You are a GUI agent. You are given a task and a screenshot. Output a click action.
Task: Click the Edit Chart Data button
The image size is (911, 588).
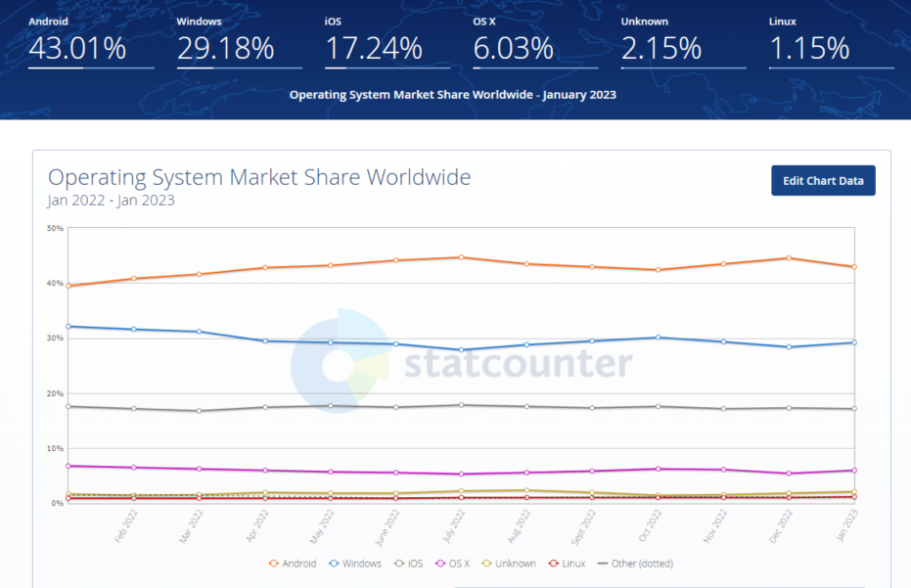tap(823, 181)
